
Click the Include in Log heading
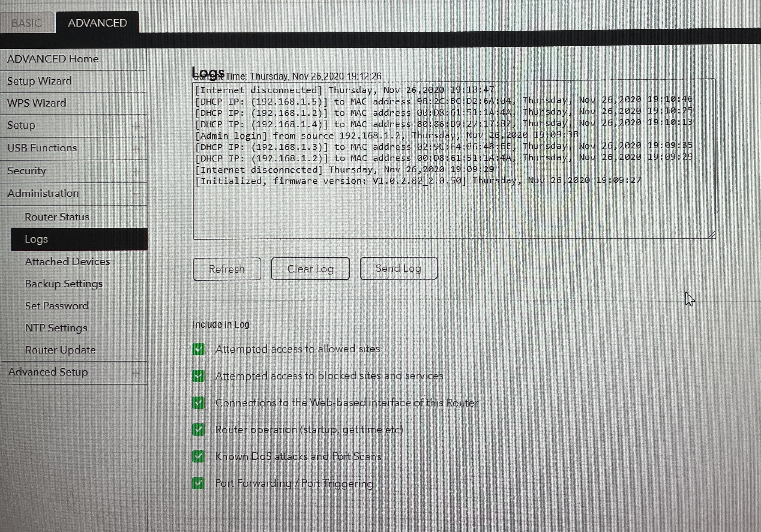click(221, 324)
